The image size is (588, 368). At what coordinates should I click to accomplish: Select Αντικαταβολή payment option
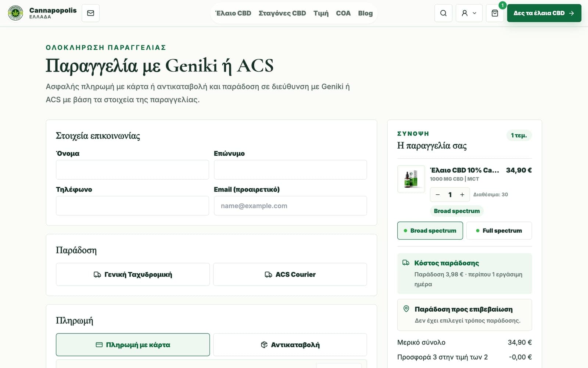[x=290, y=345]
